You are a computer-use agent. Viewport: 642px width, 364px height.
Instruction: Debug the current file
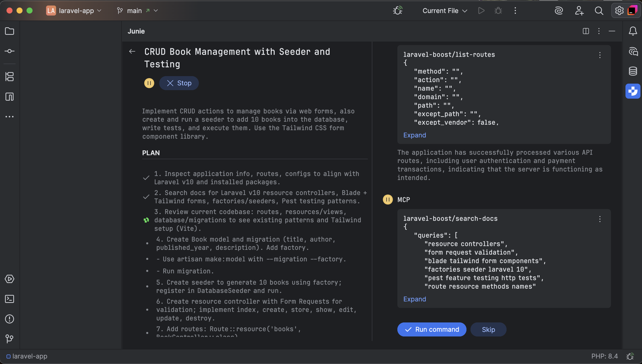pos(498,11)
